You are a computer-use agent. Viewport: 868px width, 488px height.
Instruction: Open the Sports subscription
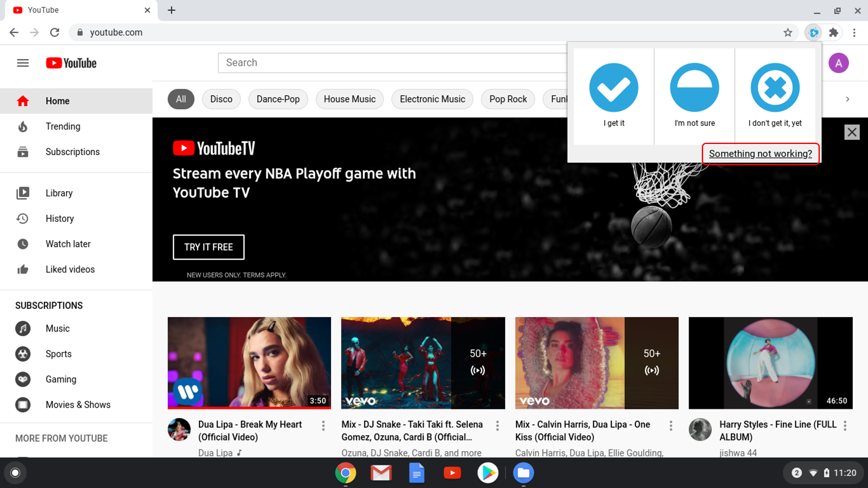76,354
